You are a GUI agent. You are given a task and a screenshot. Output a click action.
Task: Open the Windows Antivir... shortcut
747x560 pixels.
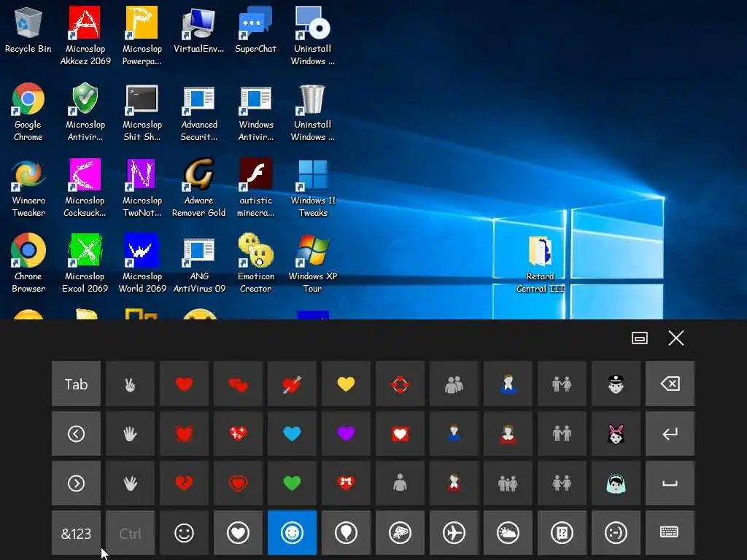click(256, 112)
